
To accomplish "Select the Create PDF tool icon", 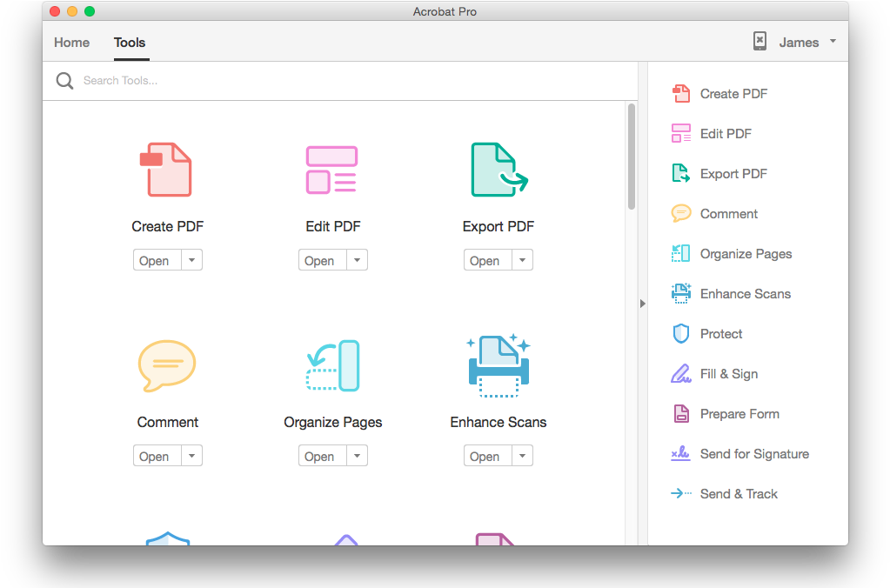I will point(167,170).
